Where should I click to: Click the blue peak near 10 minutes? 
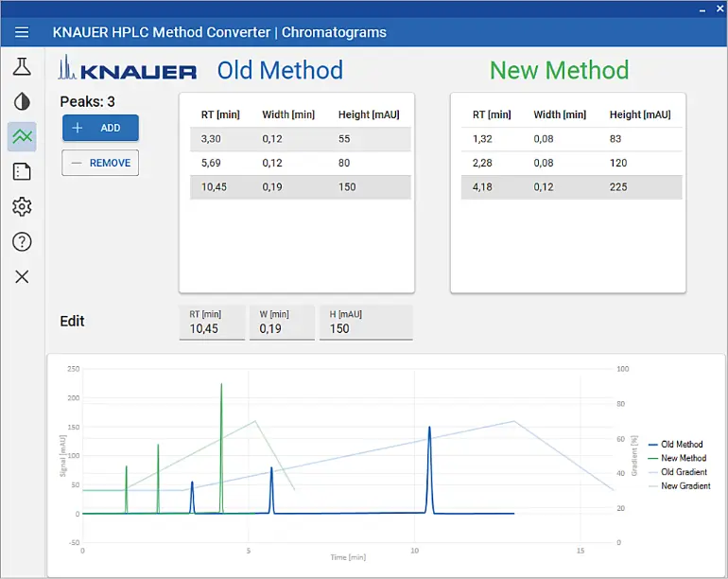point(429,469)
